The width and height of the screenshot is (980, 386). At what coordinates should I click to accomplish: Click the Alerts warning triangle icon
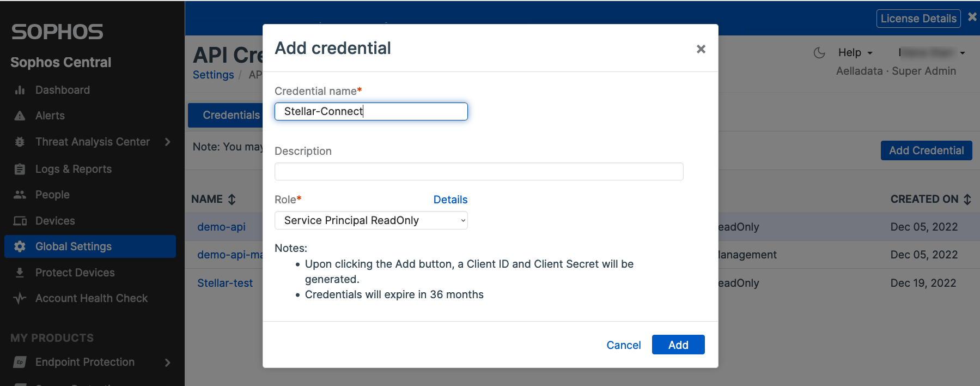[x=20, y=116]
